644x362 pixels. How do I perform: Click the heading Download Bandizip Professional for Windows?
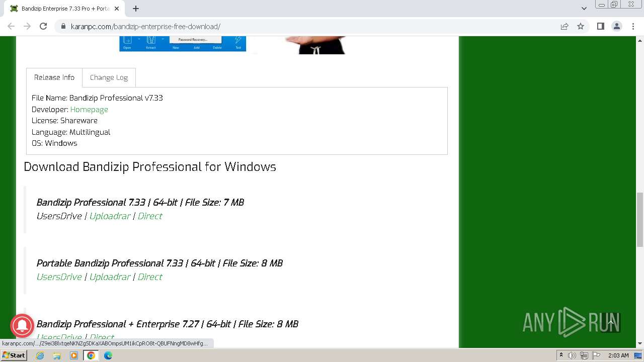(150, 167)
